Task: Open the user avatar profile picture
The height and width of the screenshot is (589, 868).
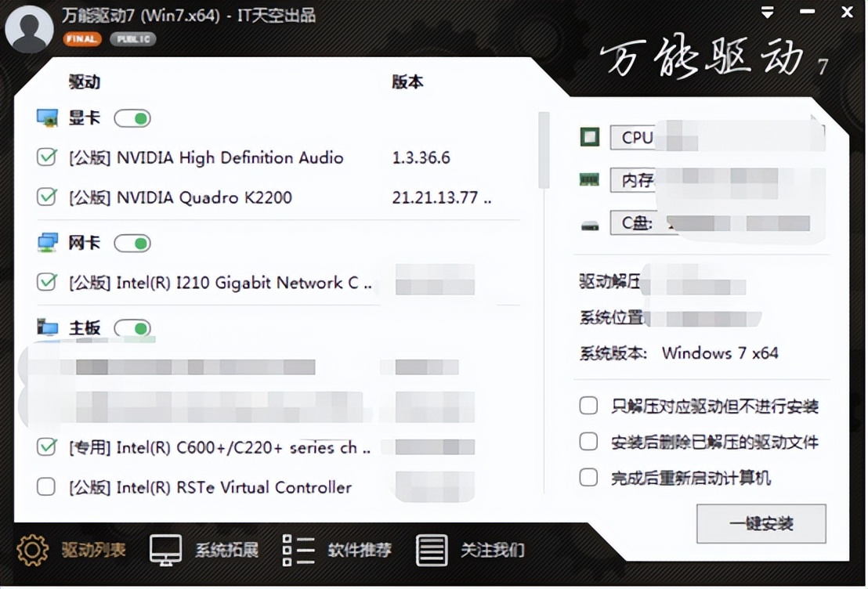Action: [28, 27]
